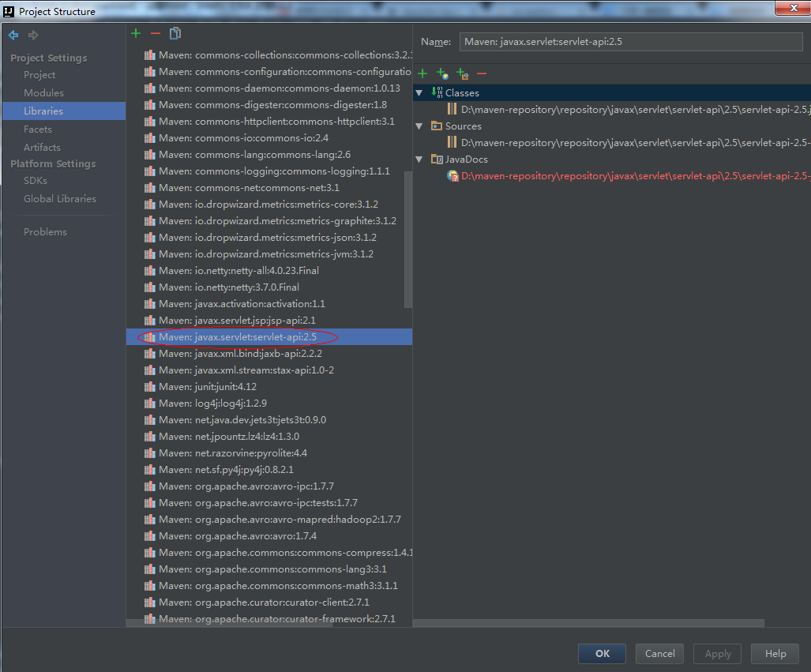Select the red JavaDocs jar path entry
This screenshot has height=672, width=811.
[x=635, y=176]
